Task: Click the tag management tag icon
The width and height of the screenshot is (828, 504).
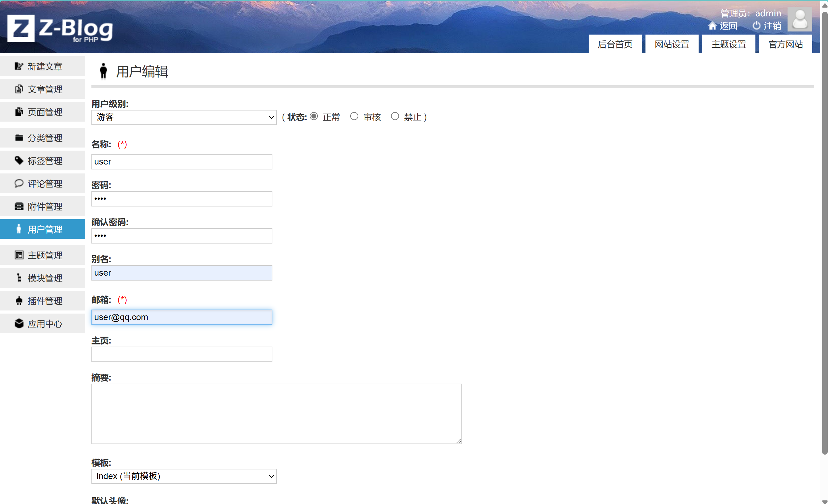Action: 19,160
